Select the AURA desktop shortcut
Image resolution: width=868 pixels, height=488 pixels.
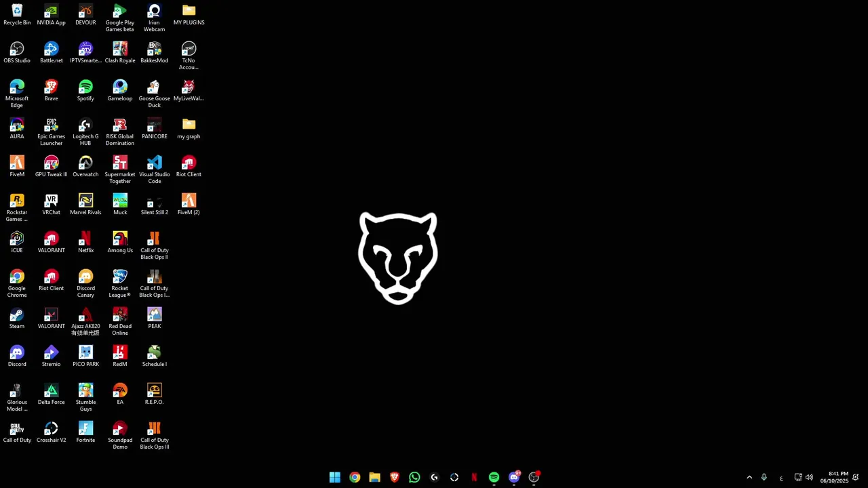click(17, 129)
